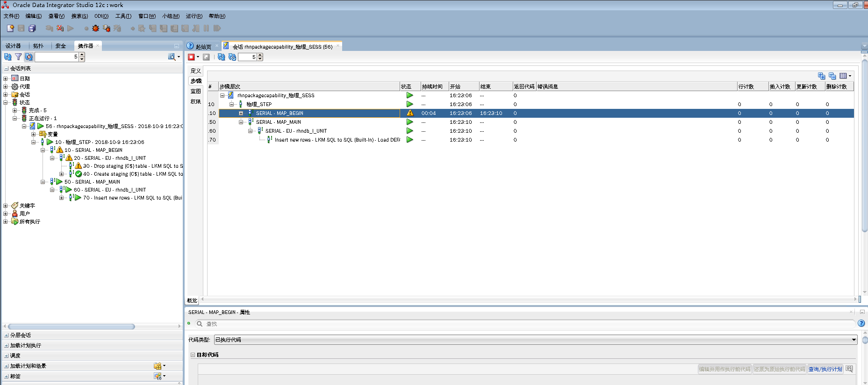Open the Select Columns table icon
The height and width of the screenshot is (385, 868).
tap(843, 76)
